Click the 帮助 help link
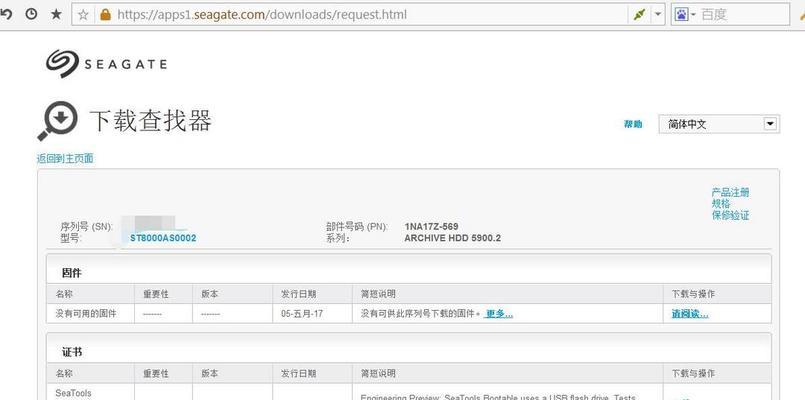Screen dimensions: 805x400 [x=633, y=124]
